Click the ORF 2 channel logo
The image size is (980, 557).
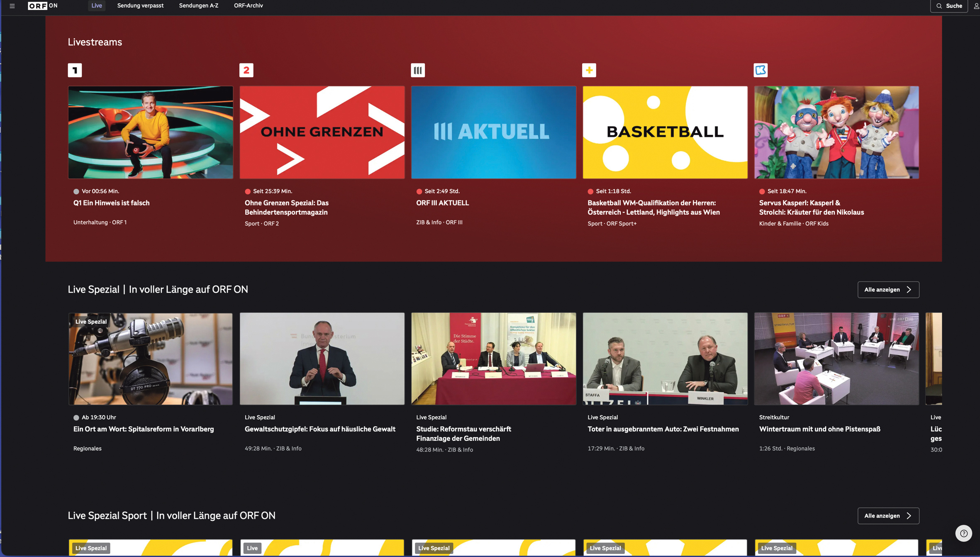(246, 70)
